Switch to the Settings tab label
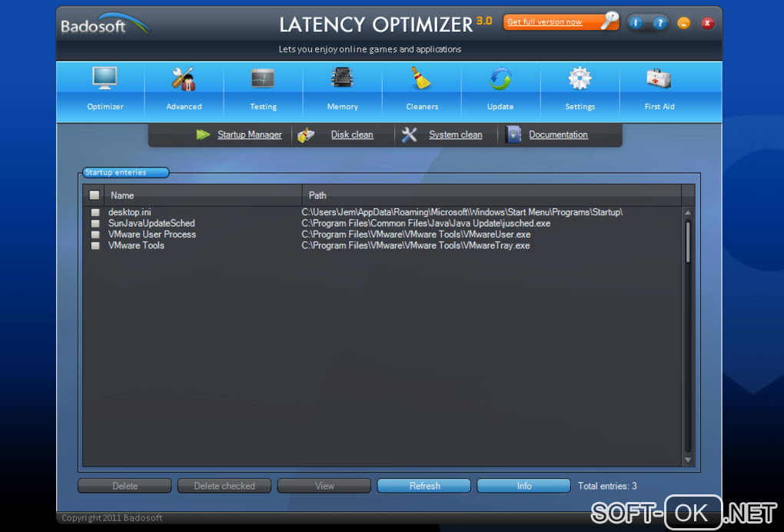 (580, 107)
